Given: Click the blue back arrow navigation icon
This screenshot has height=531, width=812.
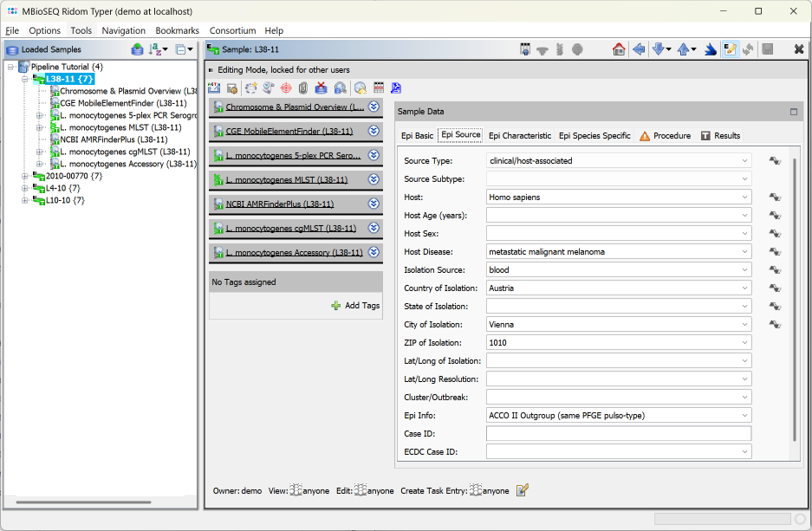Looking at the screenshot, I should pyautogui.click(x=639, y=49).
